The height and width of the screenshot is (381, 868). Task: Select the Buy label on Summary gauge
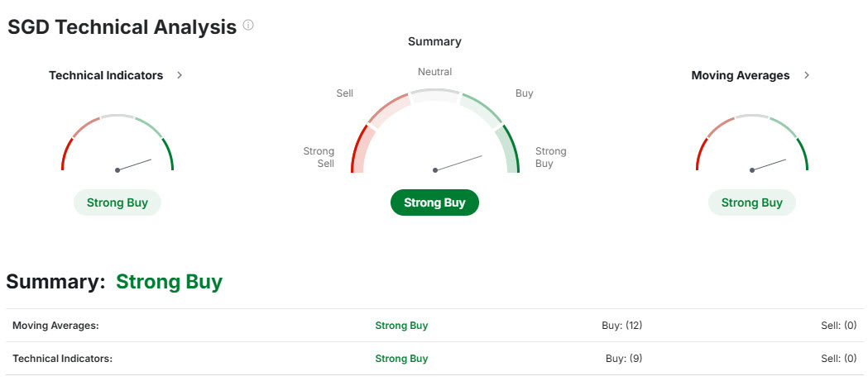click(x=524, y=93)
